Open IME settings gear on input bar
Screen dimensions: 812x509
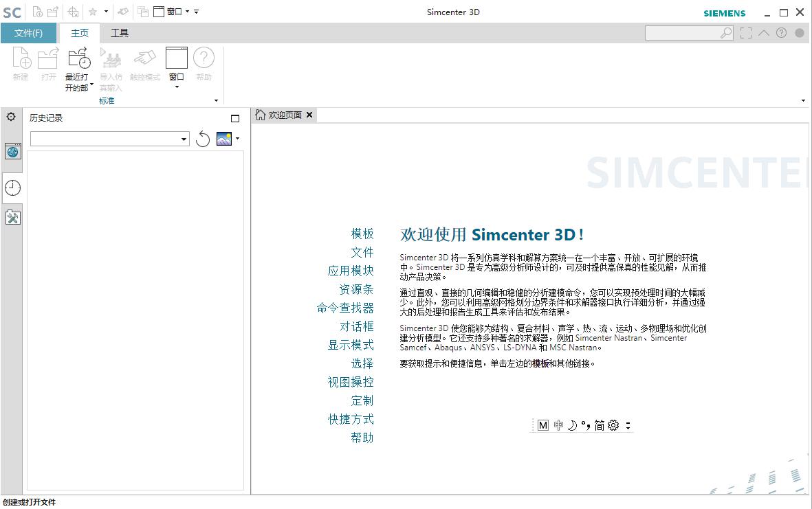coord(613,425)
